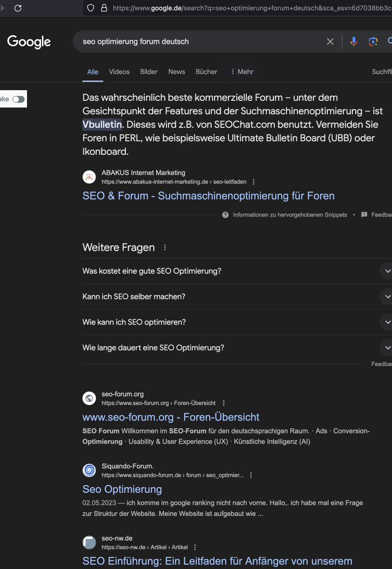Start voice search with the microphone icon
Viewport: 392px width, 569px height.
click(353, 41)
